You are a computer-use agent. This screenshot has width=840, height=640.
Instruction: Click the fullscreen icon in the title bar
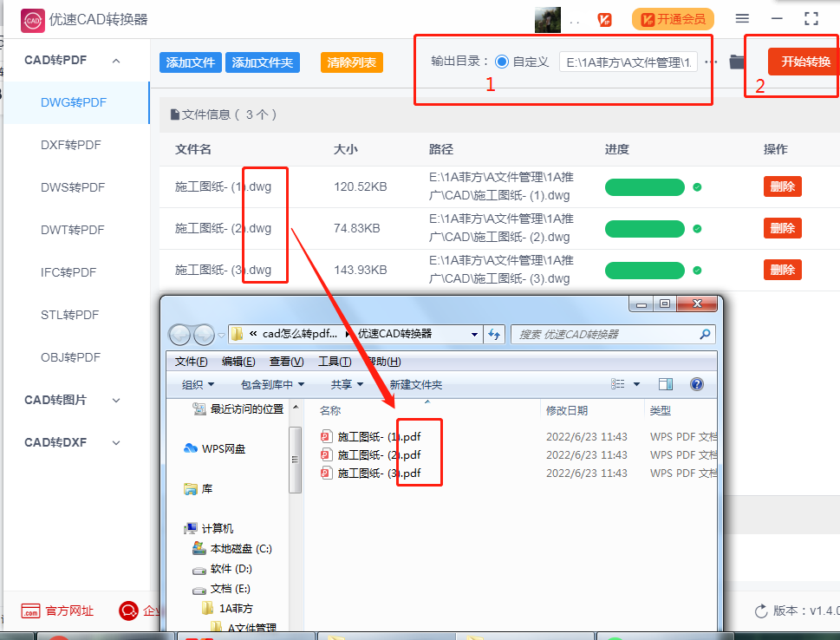811,19
